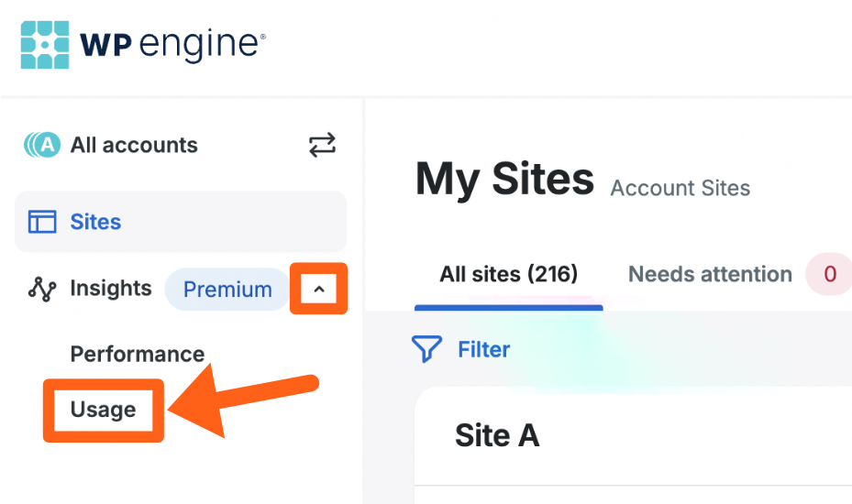Click the WP Engine grid logo icon
The width and height of the screenshot is (852, 504).
click(x=46, y=47)
